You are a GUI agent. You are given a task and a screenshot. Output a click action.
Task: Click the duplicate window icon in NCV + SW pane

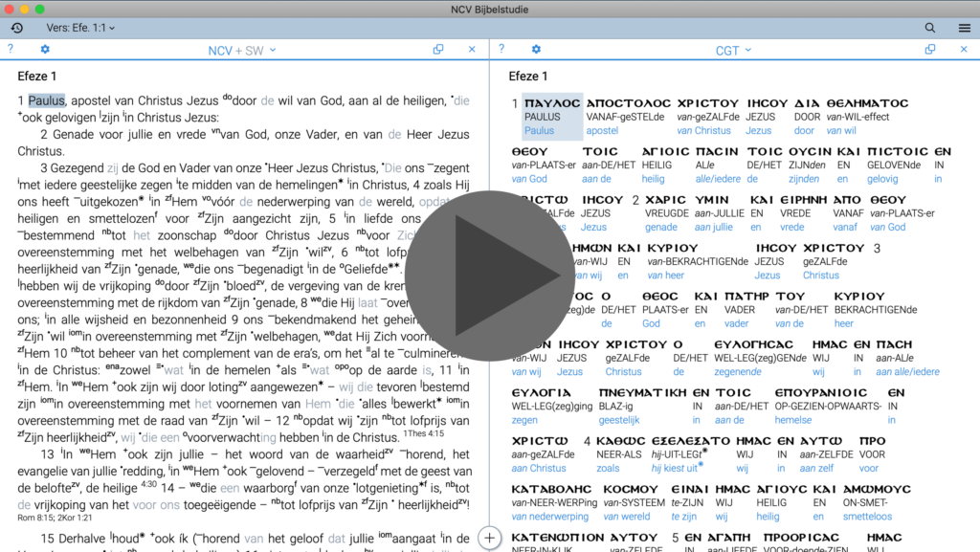pos(438,50)
